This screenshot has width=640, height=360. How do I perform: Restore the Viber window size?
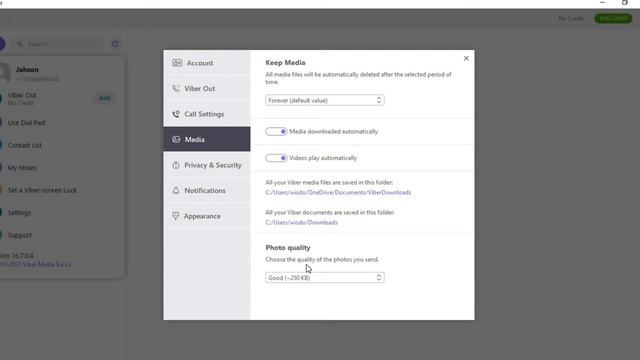tap(624, 3)
